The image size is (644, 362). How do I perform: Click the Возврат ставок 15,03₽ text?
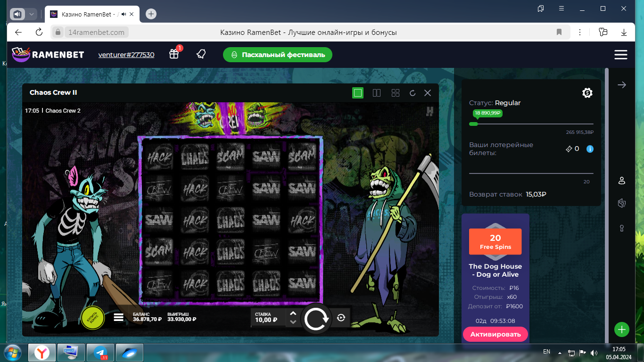coord(508,194)
